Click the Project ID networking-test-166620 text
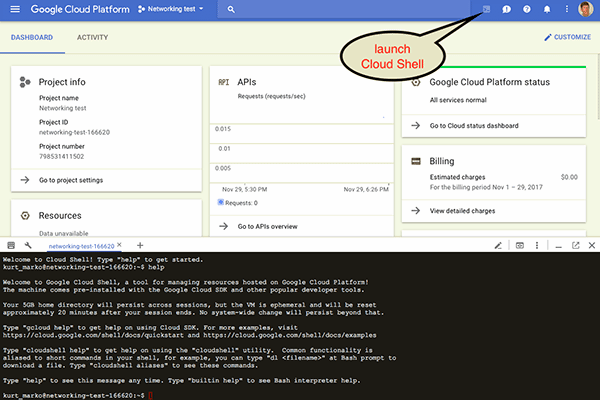The height and width of the screenshot is (400, 600). tap(74, 132)
